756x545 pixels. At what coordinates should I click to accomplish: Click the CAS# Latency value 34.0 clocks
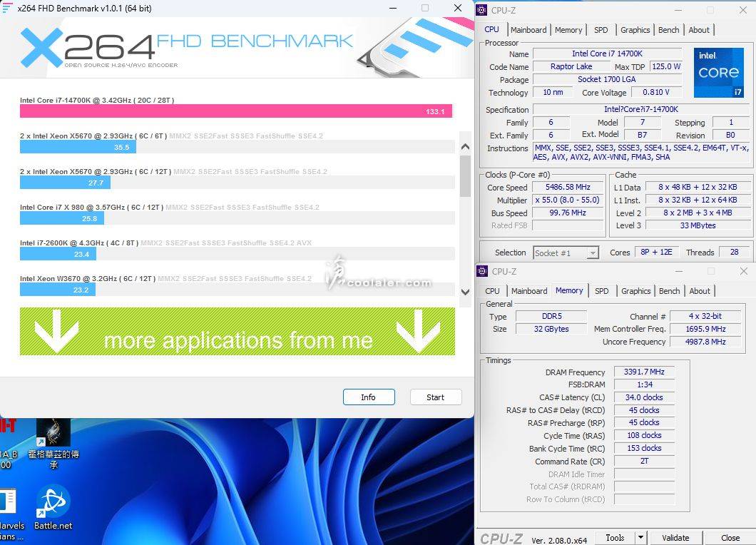tap(644, 397)
